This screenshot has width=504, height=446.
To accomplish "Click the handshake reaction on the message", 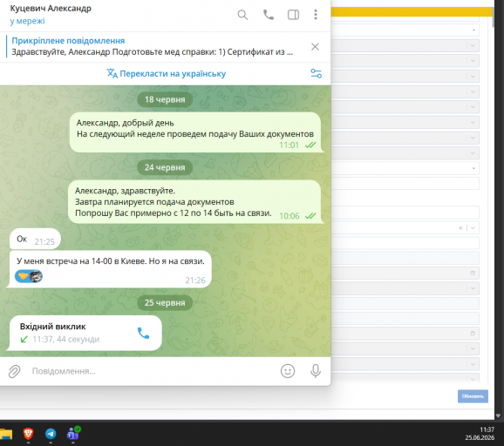I will tap(29, 276).
